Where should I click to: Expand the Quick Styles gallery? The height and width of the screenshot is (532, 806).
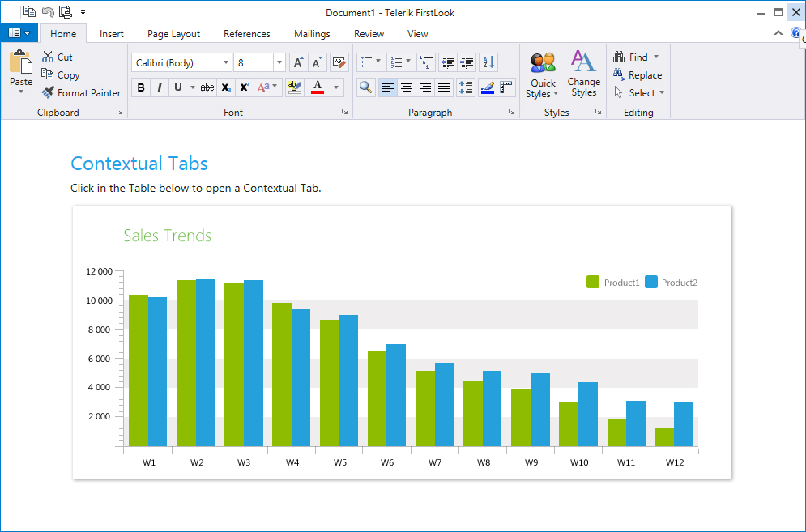tap(543, 74)
